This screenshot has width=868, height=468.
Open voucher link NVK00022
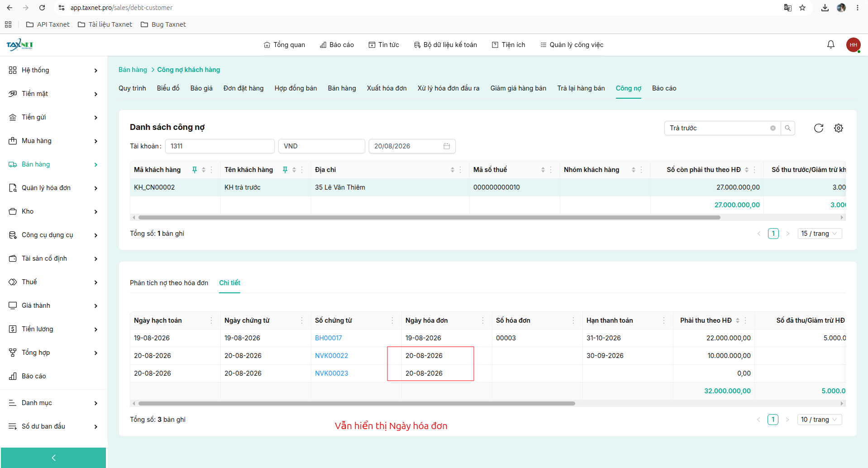[x=331, y=356]
